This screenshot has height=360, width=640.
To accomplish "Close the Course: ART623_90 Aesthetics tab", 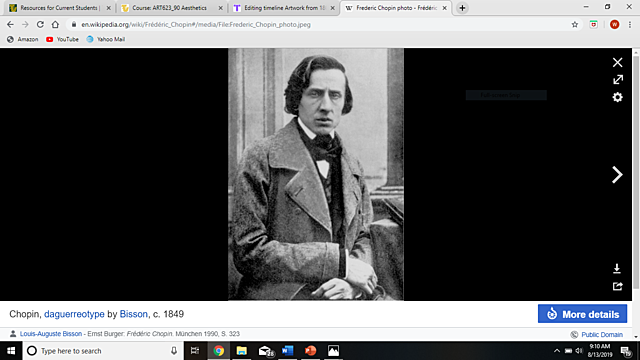I will point(220,8).
